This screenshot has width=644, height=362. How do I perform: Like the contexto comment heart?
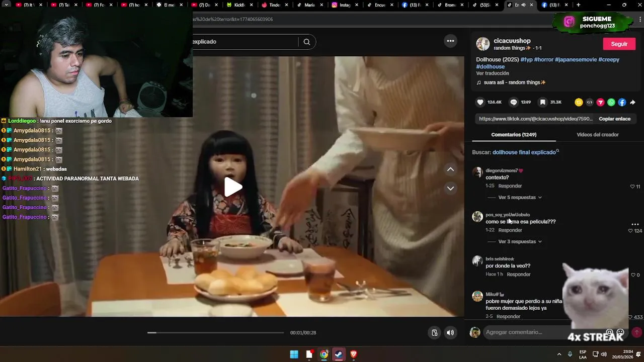coord(632,187)
